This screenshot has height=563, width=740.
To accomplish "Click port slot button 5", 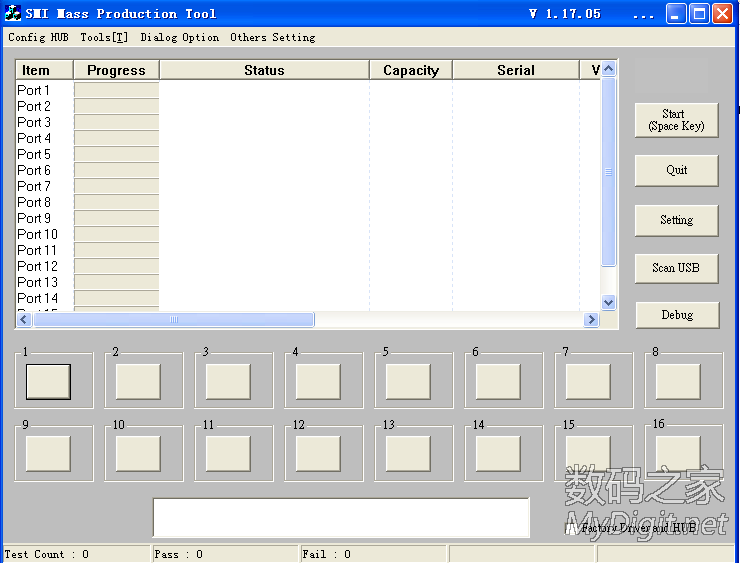I will pyautogui.click(x=408, y=382).
